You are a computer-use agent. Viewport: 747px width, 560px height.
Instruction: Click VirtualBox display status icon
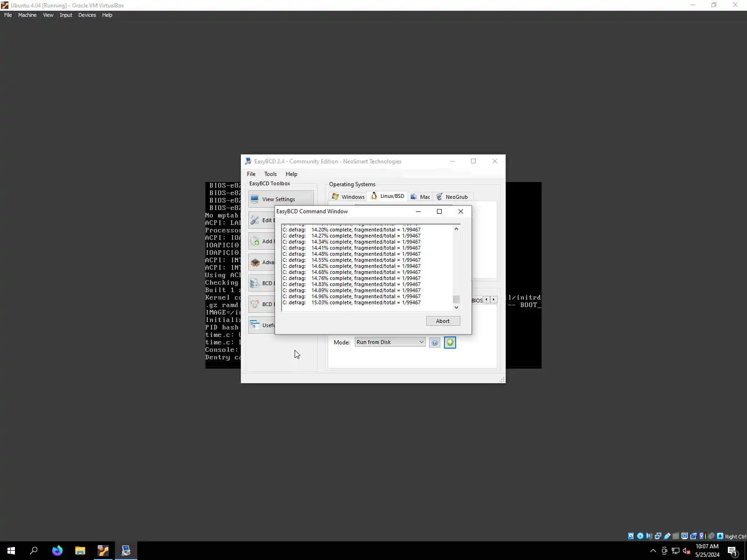coord(684,536)
